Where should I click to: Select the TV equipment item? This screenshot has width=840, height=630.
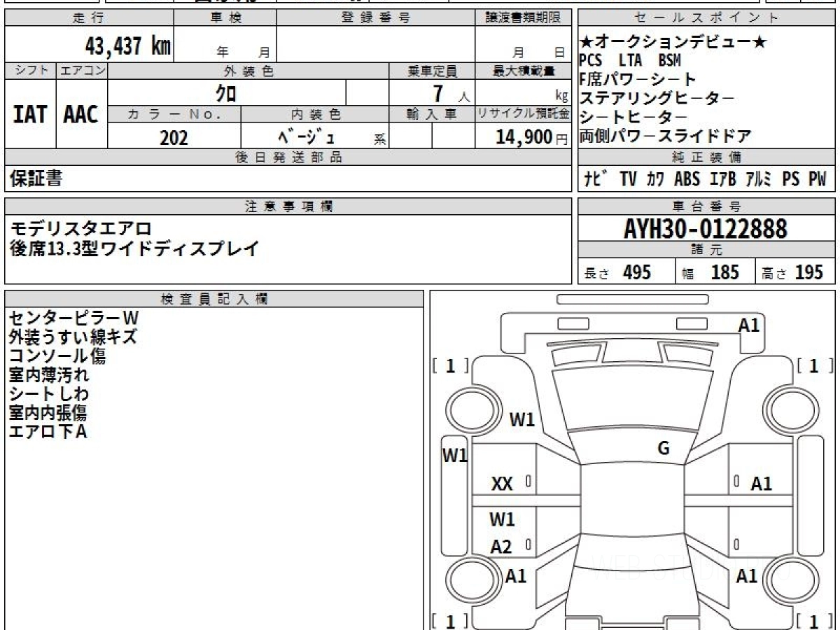click(628, 179)
